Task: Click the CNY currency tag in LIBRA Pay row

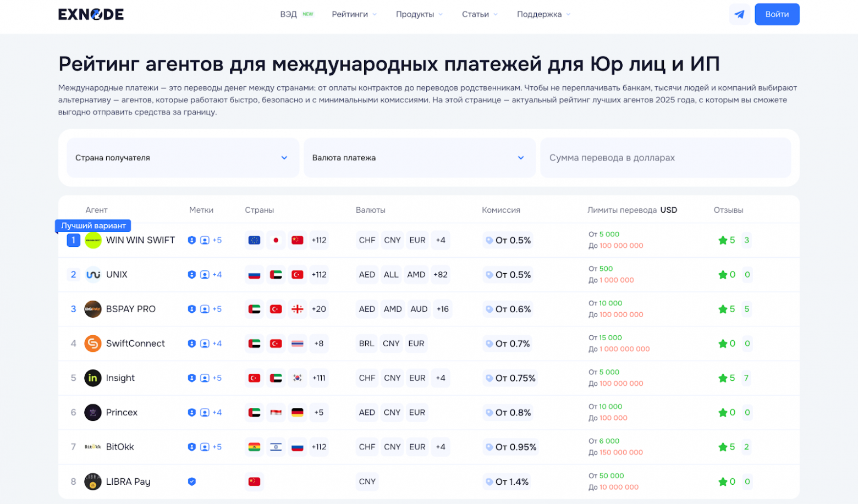Action: 367,481
